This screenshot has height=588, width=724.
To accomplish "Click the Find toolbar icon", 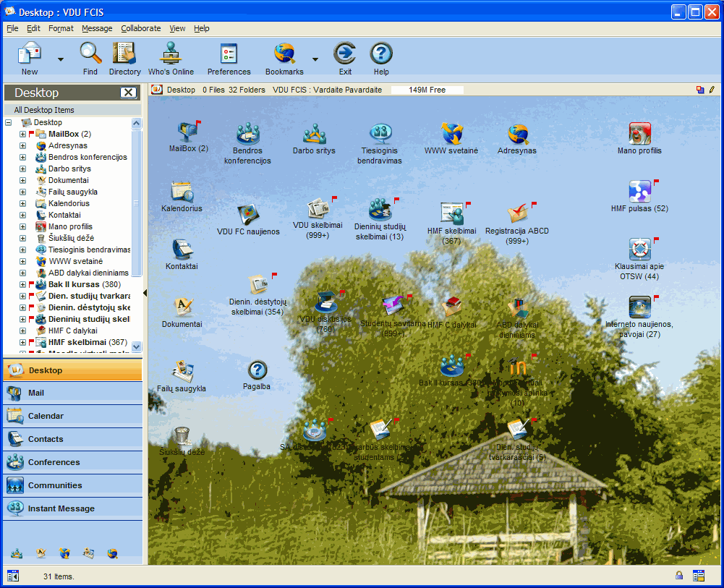I will tap(90, 55).
